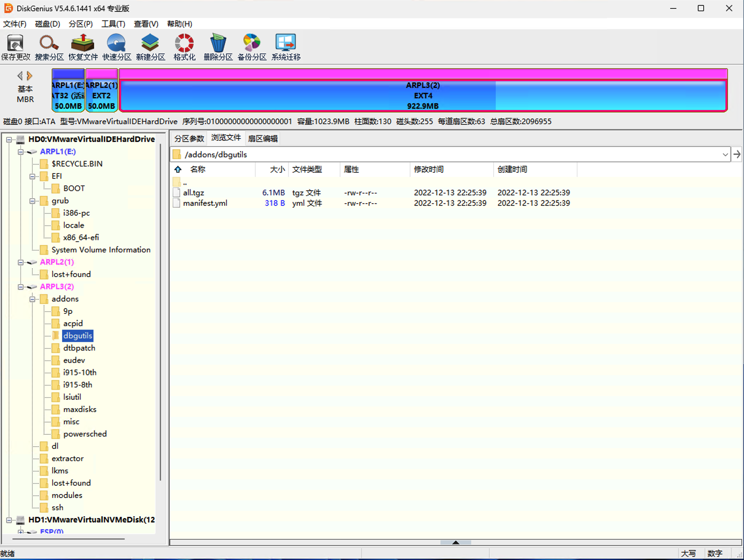
Task: Collapse the addons folder in the tree
Action: (x=32, y=299)
